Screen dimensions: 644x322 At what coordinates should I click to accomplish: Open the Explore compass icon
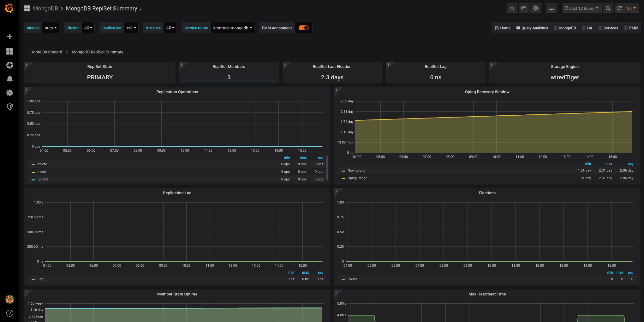tap(10, 65)
